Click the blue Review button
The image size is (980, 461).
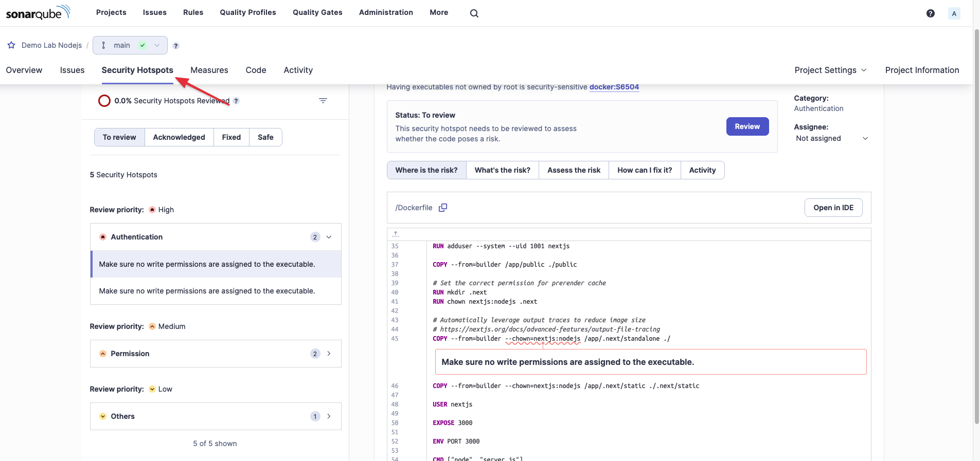click(x=747, y=126)
